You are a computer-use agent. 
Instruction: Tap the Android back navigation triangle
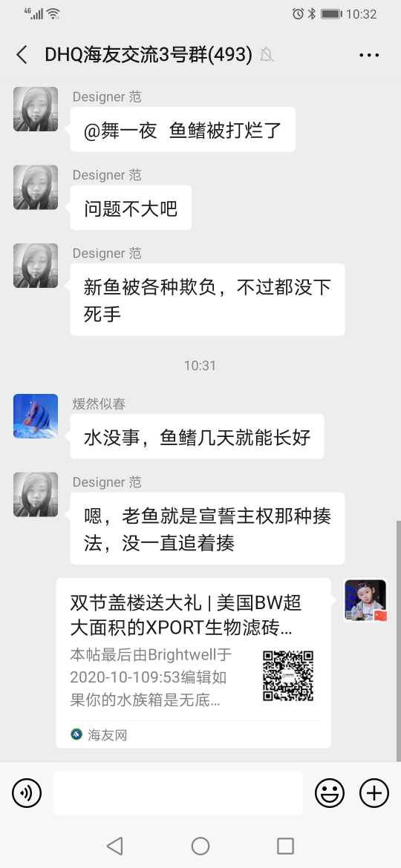pos(114,845)
